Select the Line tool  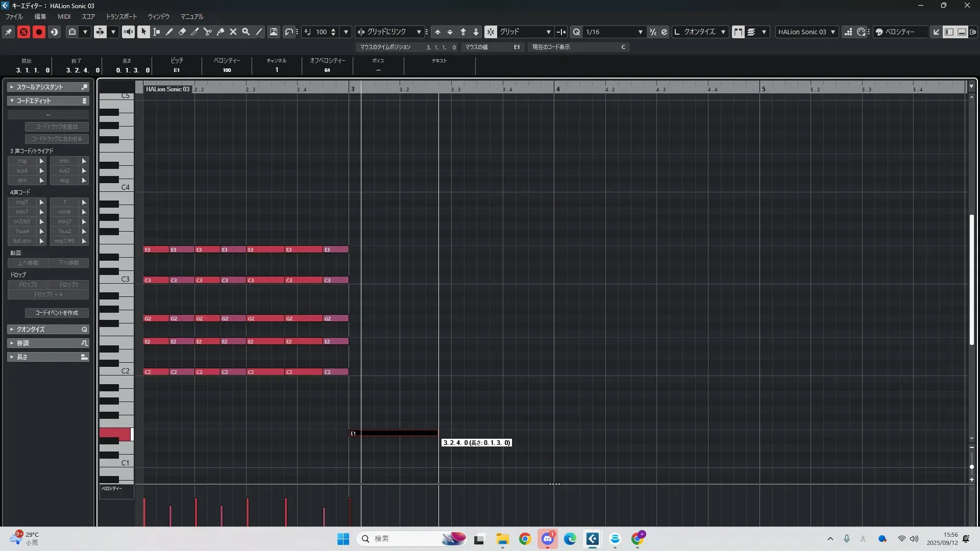pos(259,32)
